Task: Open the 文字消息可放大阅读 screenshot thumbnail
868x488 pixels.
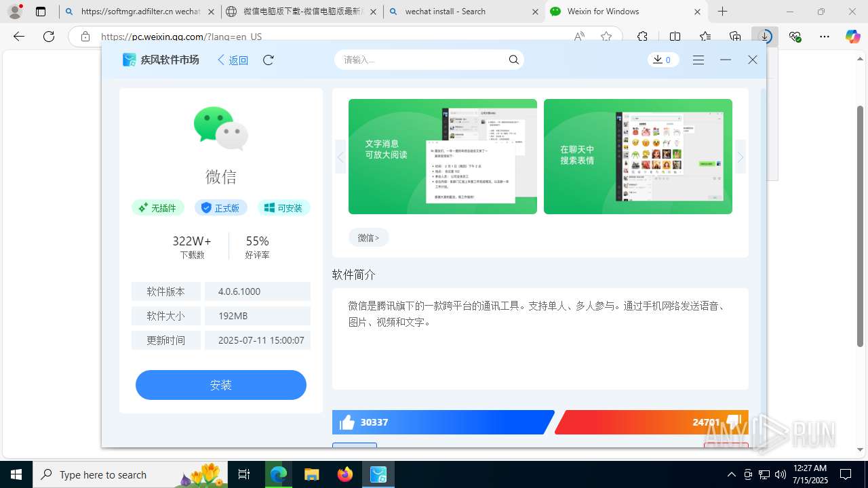Action: (x=443, y=157)
